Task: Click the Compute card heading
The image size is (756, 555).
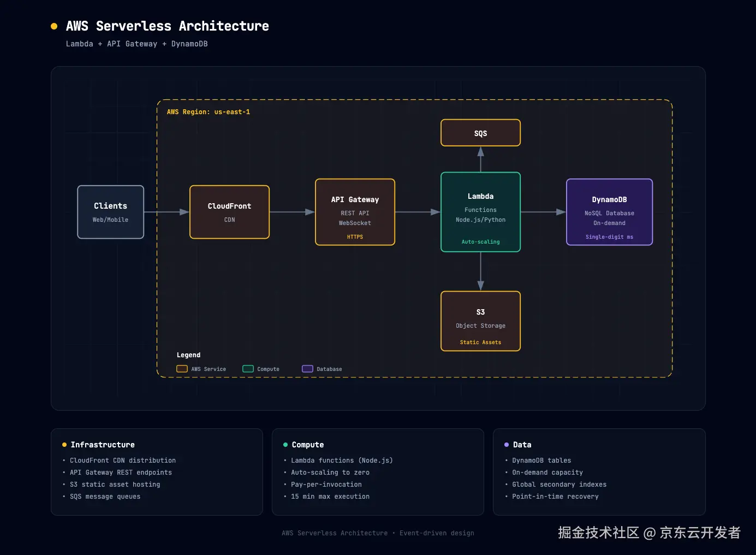Action: 308,445
